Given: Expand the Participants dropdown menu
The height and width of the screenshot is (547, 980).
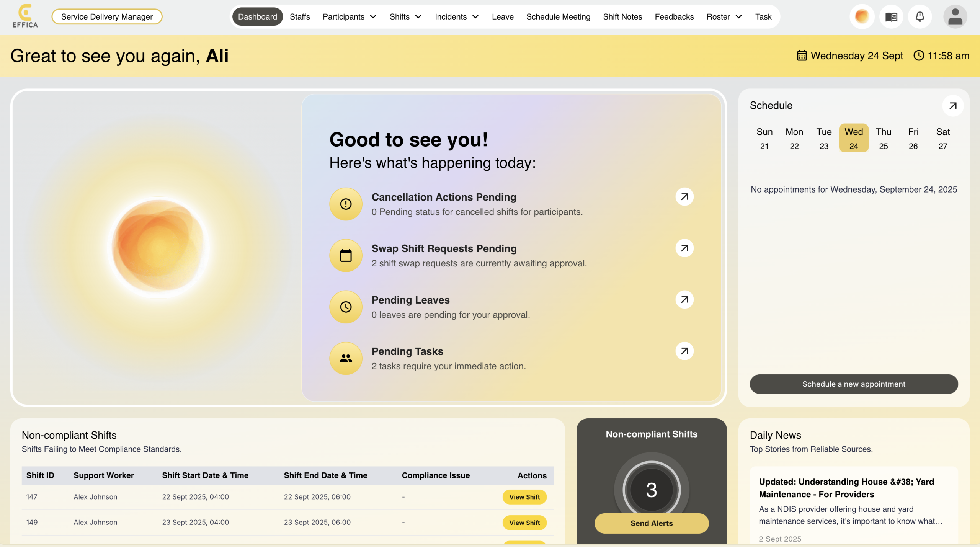Looking at the screenshot, I should (x=349, y=16).
